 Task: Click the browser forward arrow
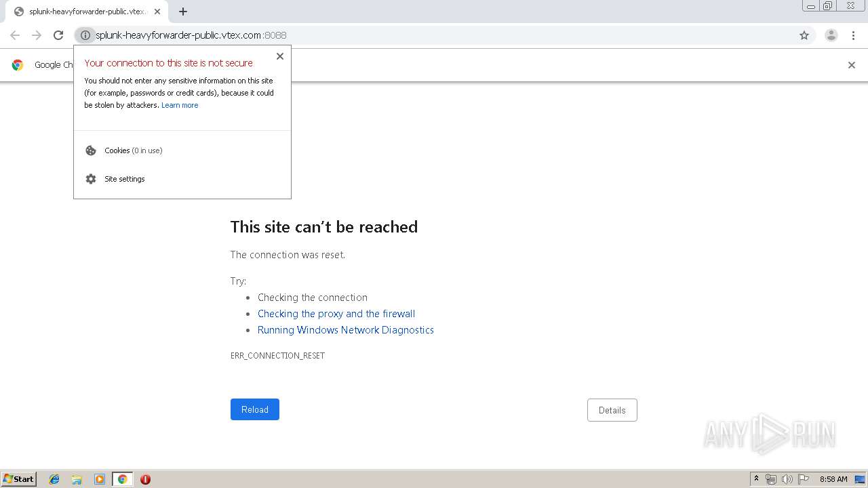tap(37, 35)
